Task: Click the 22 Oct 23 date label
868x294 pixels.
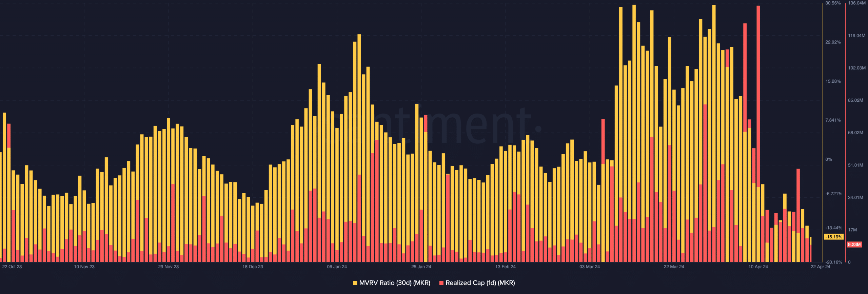Action: coord(12,267)
